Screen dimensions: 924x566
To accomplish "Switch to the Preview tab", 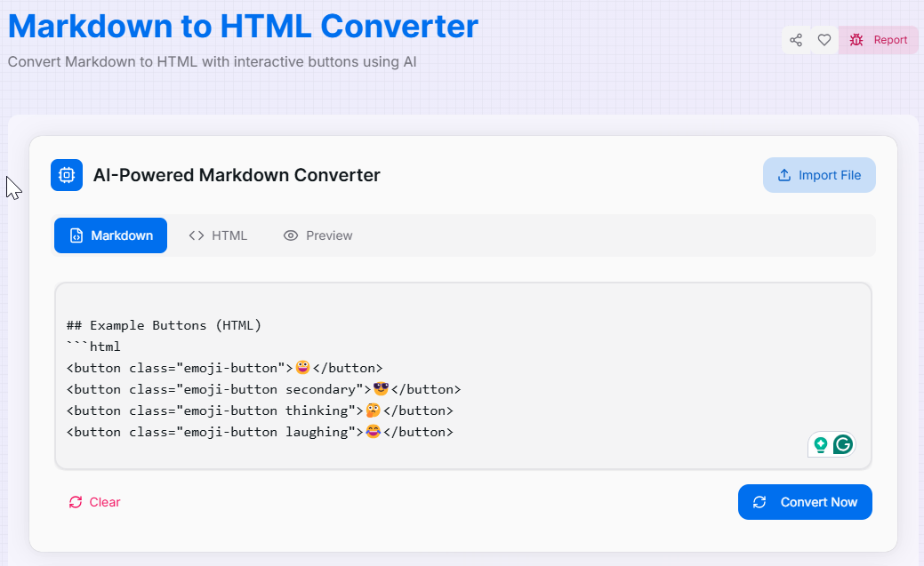I will pos(317,235).
